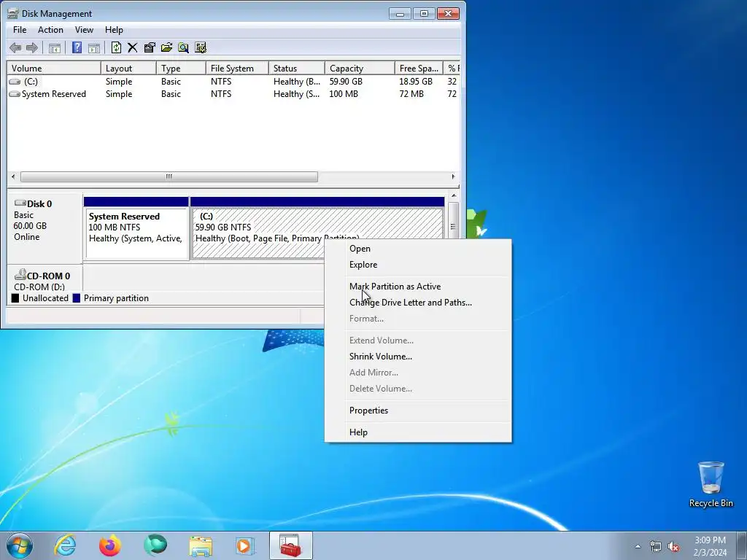Open the File menu
The height and width of the screenshot is (560, 747).
click(20, 29)
